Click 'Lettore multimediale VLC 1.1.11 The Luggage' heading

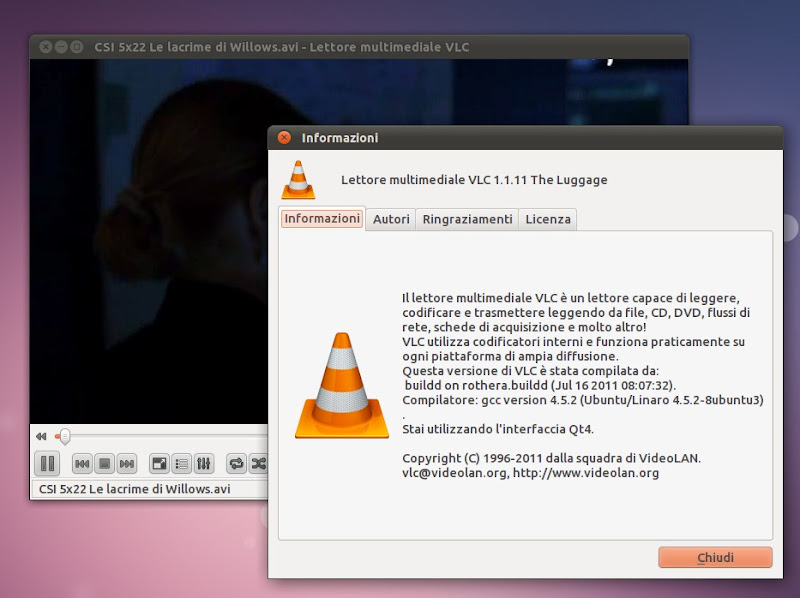tap(474, 180)
